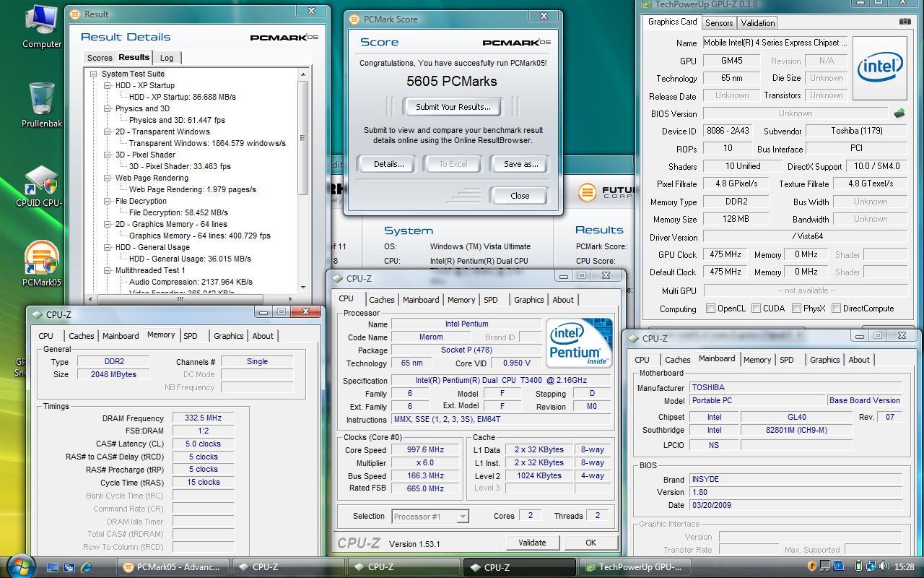924x578 pixels.
Task: Open the Mainboard tab in CPU-Z Memory window
Action: [x=121, y=336]
